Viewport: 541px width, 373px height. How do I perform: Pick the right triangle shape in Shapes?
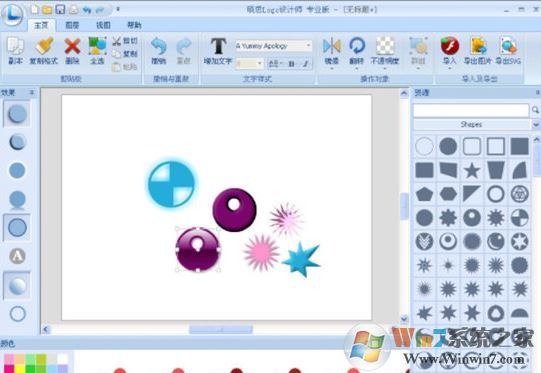pos(472,194)
